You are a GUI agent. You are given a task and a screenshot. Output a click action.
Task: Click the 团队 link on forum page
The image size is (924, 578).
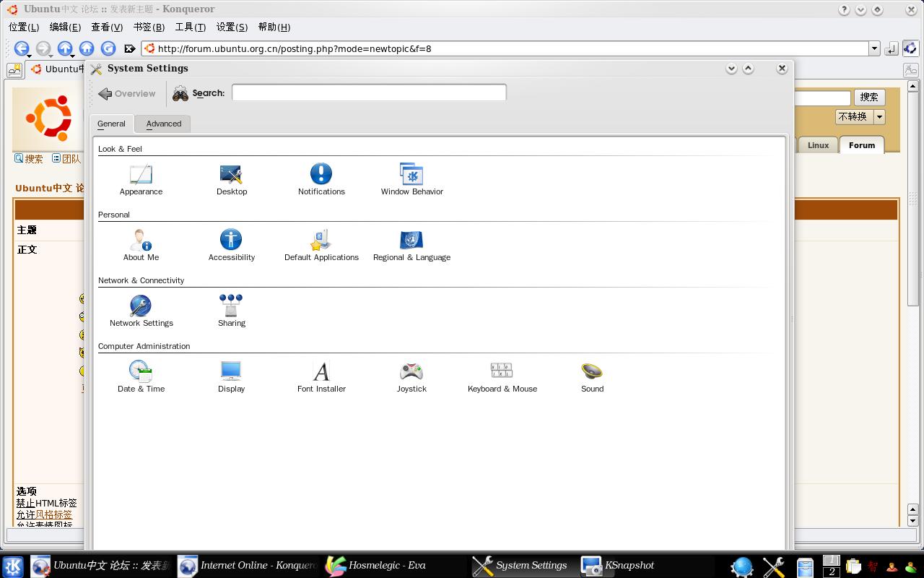[66, 159]
